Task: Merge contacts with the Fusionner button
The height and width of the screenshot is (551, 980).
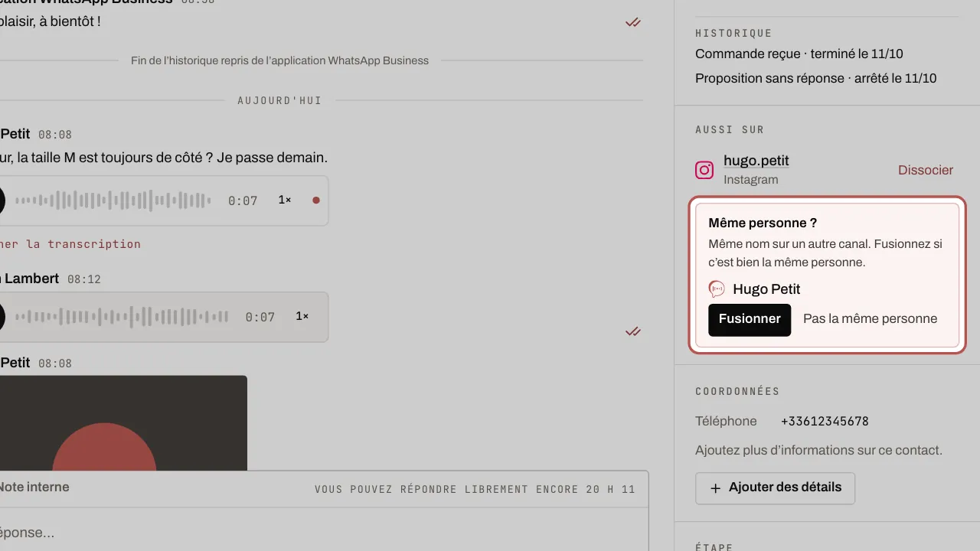Action: [750, 319]
